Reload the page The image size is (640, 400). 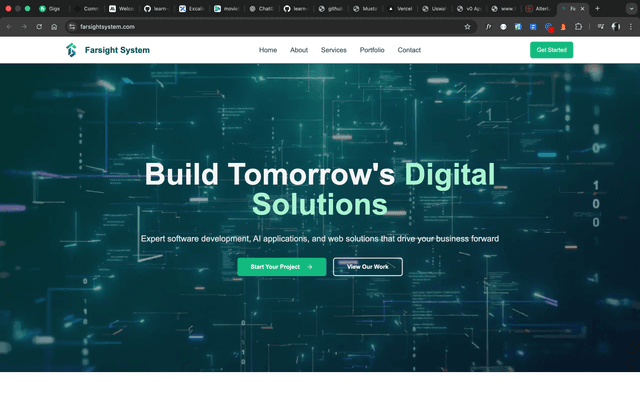[39, 27]
